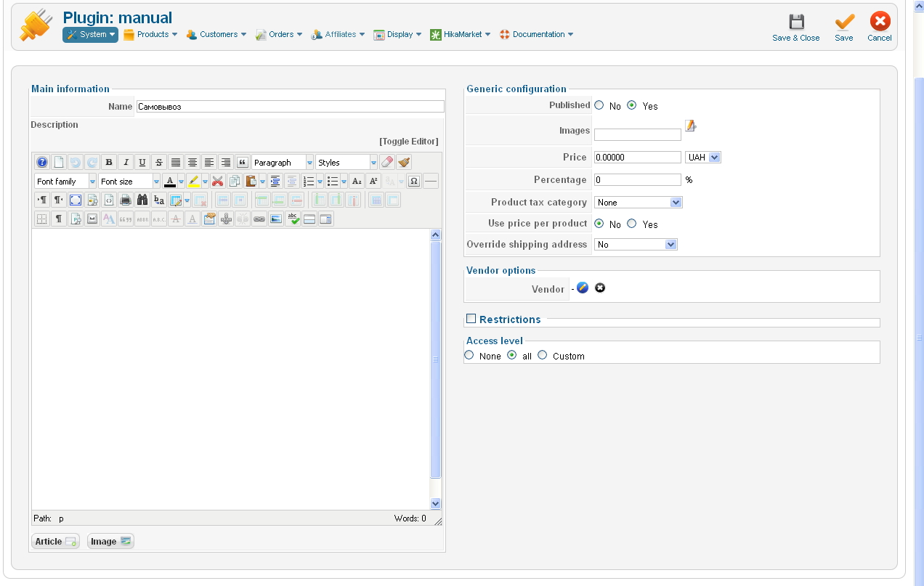The image size is (924, 586).
Task: Open the HikaMarket menu
Action: (x=461, y=34)
